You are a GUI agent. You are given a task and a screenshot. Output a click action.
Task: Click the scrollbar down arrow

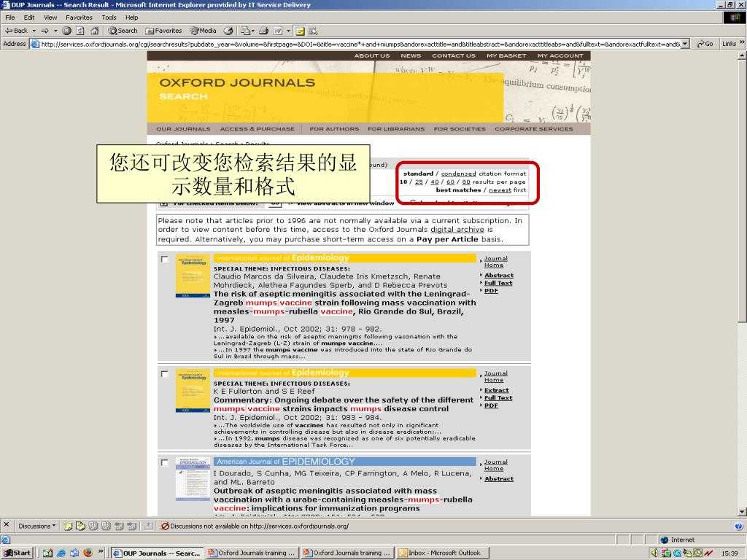pyautogui.click(x=742, y=512)
